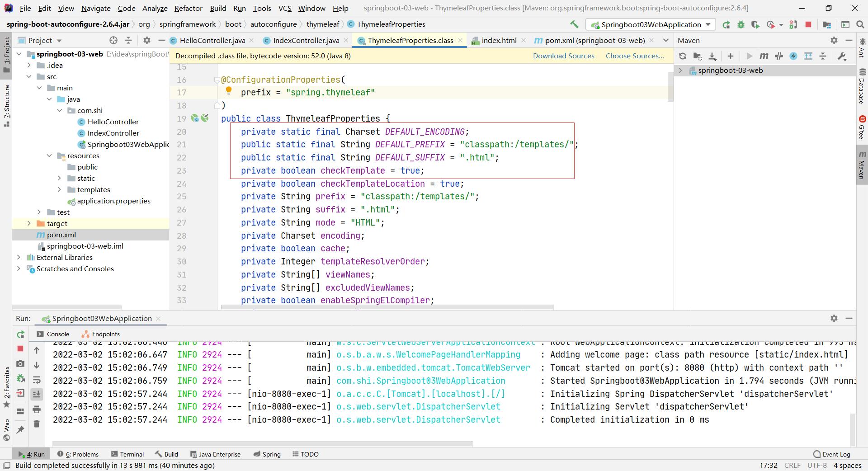Run with Coverage icon in top toolbar
The width and height of the screenshot is (868, 471).
[x=755, y=25]
